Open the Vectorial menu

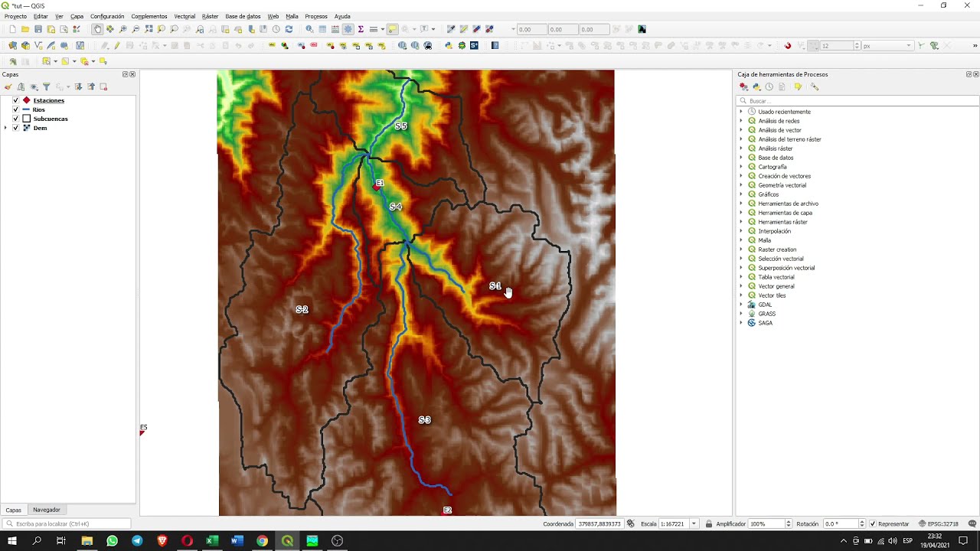(x=185, y=16)
